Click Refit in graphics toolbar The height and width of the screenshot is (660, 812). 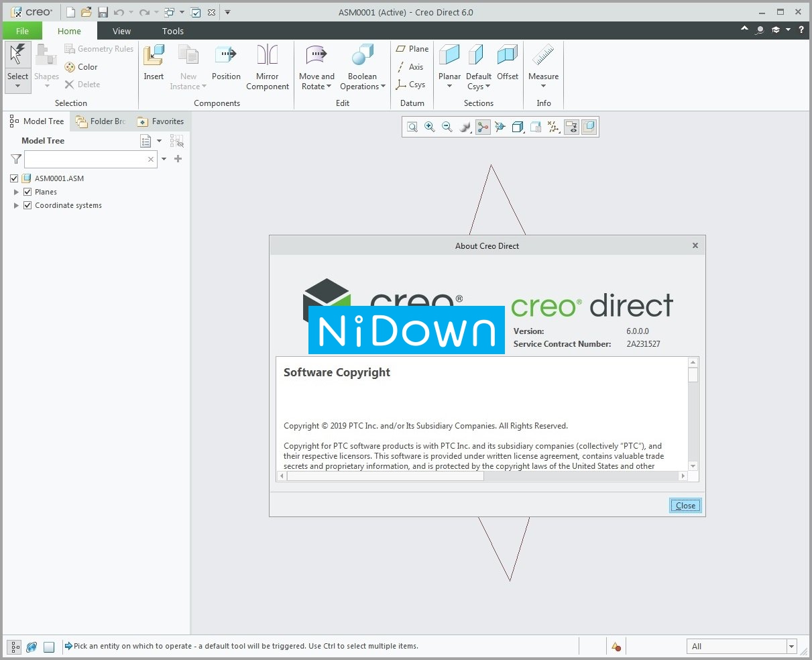[412, 127]
